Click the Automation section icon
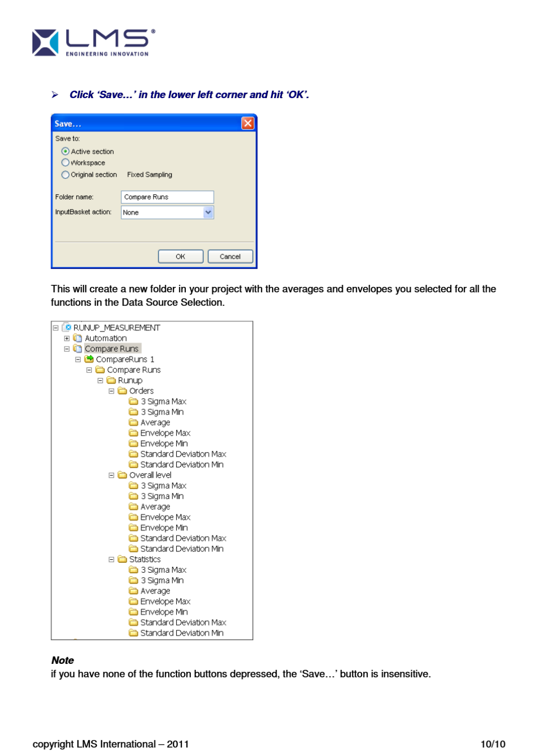 coord(78,338)
